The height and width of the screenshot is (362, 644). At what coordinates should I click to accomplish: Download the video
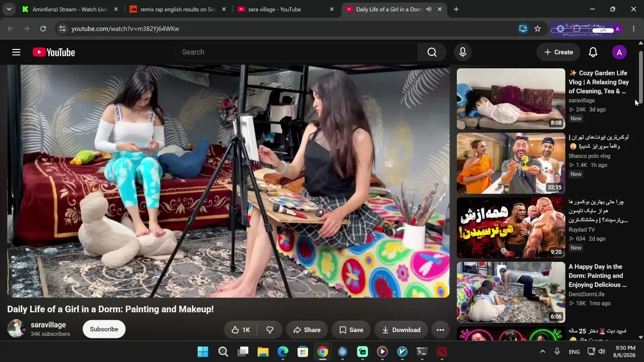pos(401,330)
